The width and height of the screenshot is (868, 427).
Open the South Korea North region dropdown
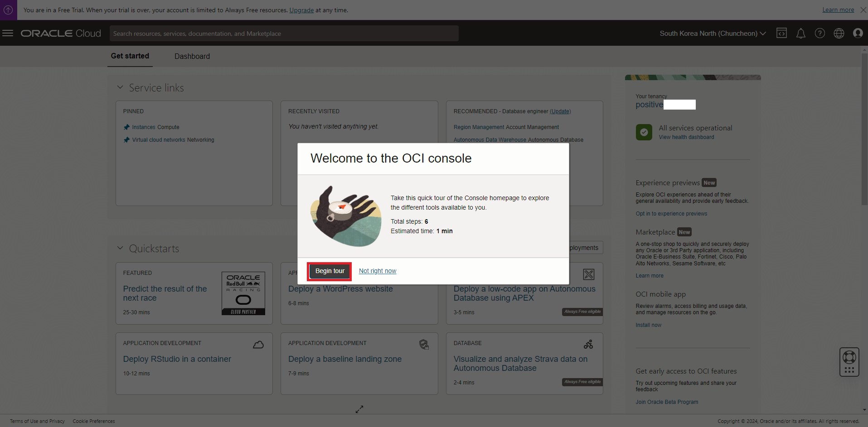(713, 34)
